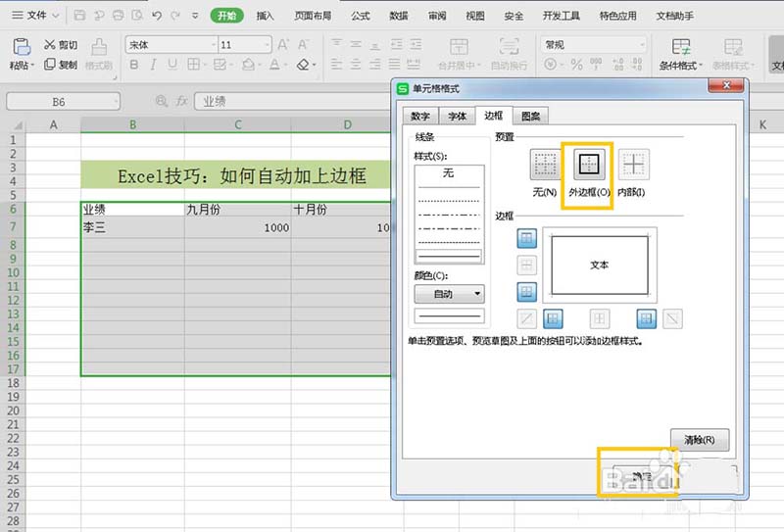The height and width of the screenshot is (532, 784).
Task: Toggle the left border button in dialog
Action: (553, 318)
